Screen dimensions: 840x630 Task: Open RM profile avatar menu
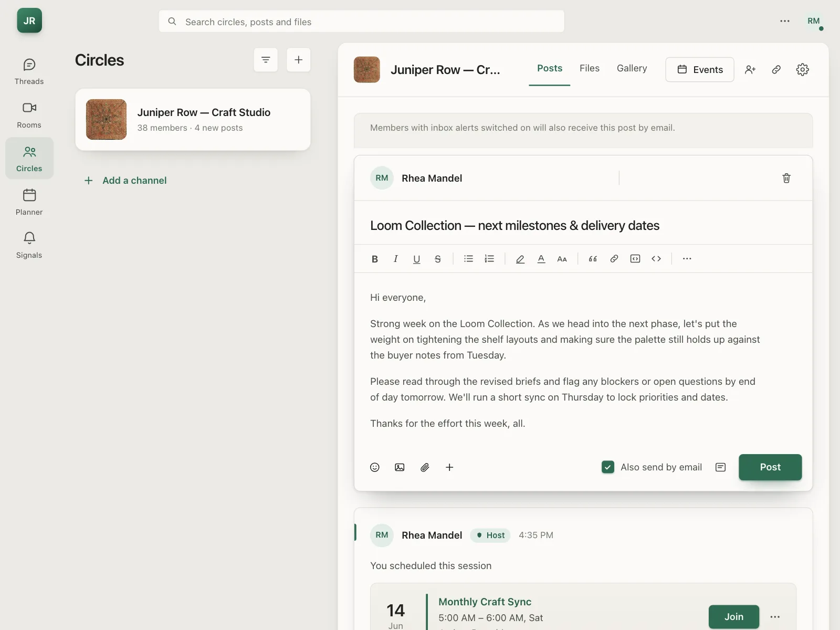click(x=814, y=21)
